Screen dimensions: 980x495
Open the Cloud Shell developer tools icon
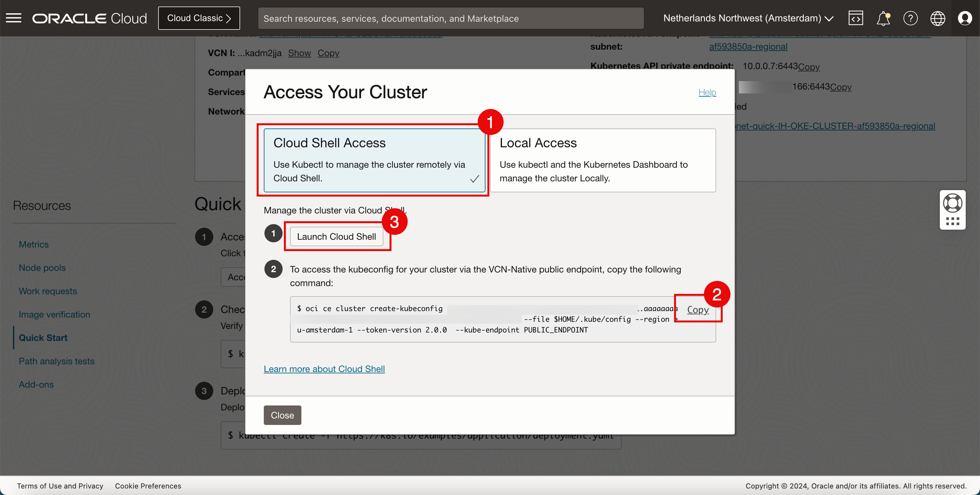coord(856,18)
